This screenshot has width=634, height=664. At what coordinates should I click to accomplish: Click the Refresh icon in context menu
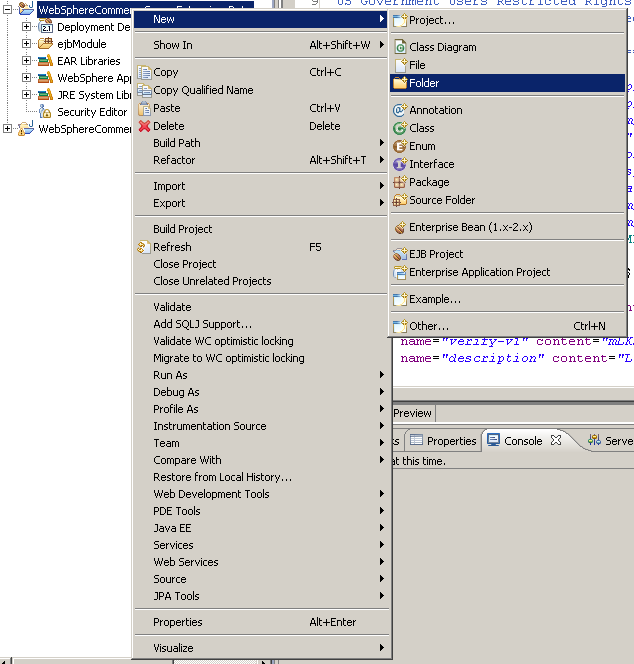click(145, 247)
